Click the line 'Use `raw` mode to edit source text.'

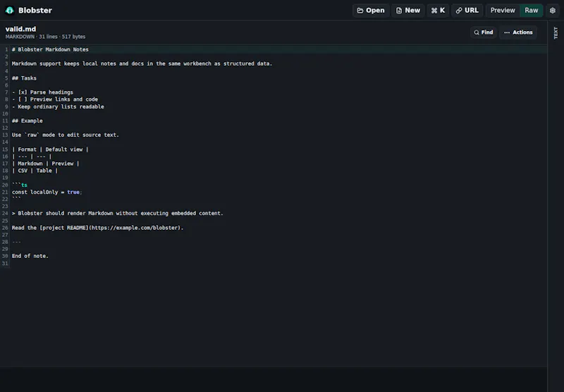pyautogui.click(x=66, y=135)
